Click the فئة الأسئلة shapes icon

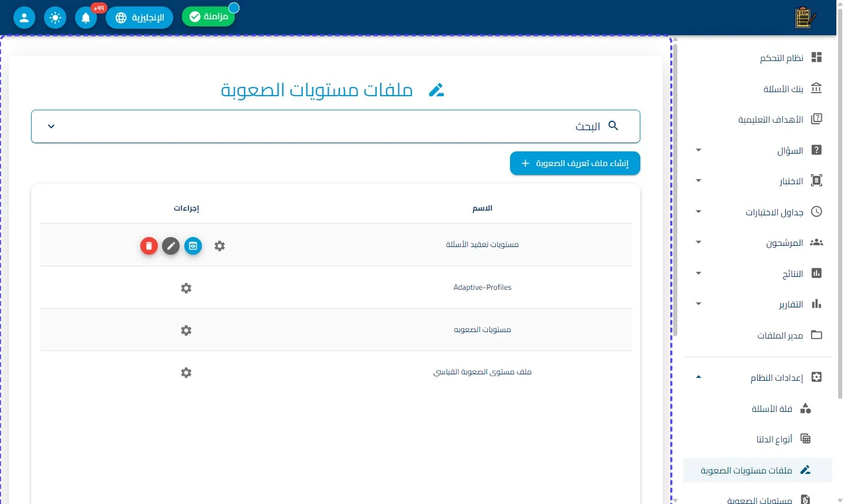[805, 408]
